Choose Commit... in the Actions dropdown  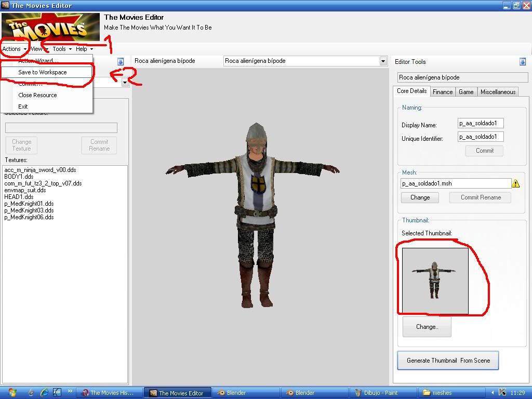[x=46, y=84]
